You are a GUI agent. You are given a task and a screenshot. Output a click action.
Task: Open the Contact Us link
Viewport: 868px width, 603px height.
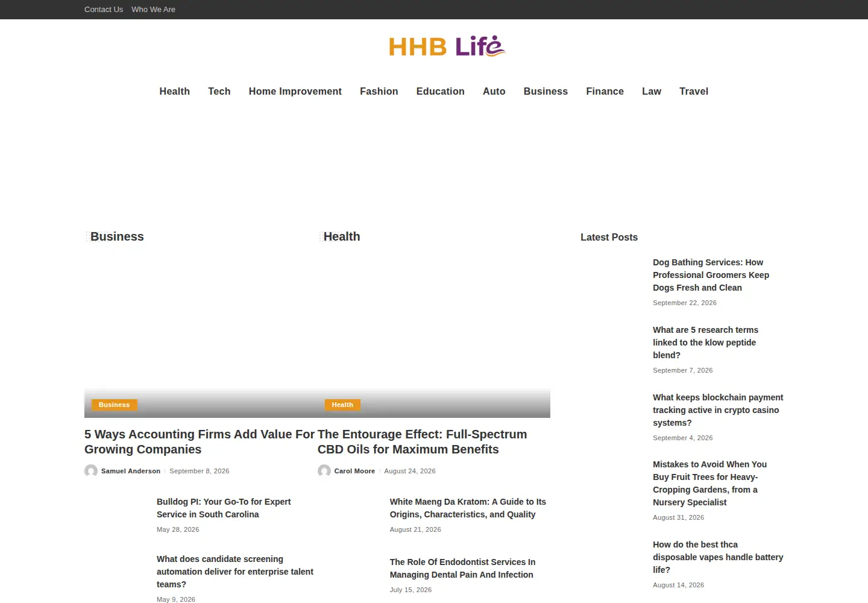click(104, 10)
